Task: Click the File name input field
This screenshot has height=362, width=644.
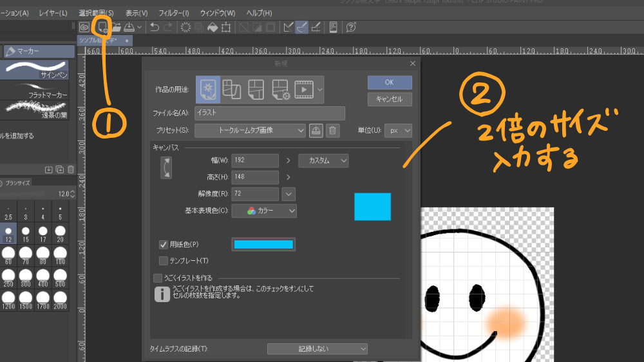Action: click(x=270, y=113)
